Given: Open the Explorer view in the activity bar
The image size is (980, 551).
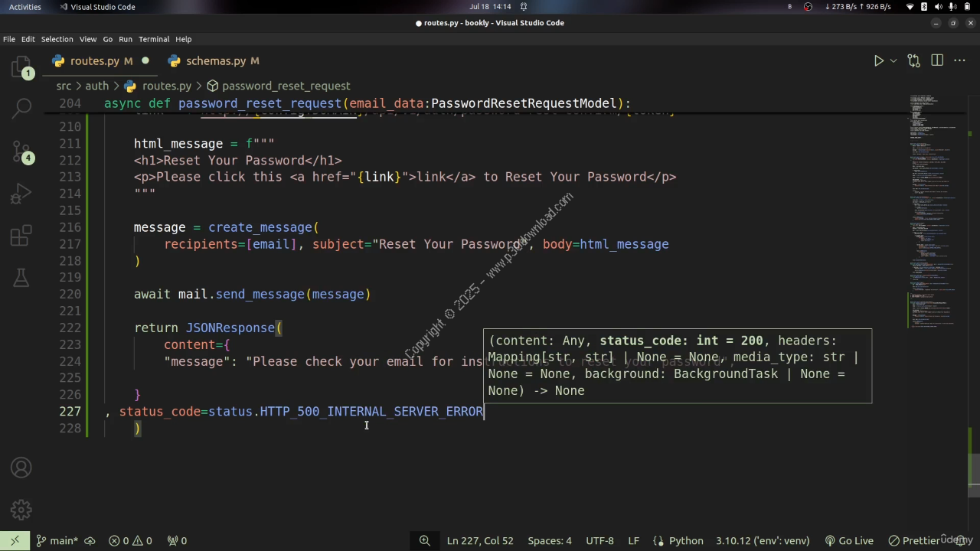Looking at the screenshot, I should (21, 69).
